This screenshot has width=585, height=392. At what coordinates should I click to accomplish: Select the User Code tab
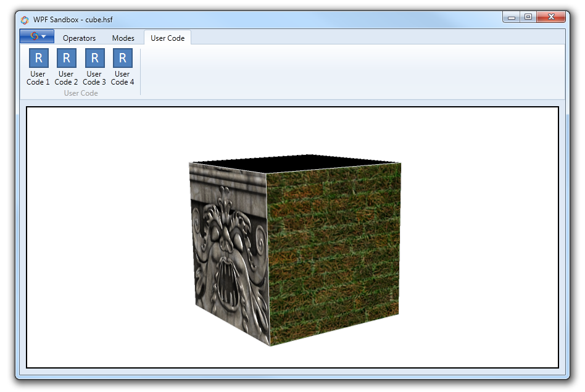[x=167, y=38]
